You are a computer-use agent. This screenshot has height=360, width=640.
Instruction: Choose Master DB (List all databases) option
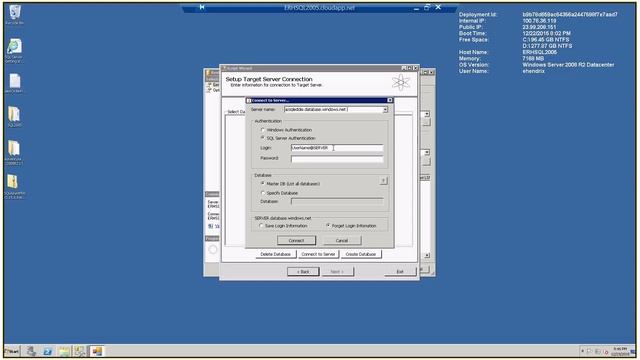263,184
